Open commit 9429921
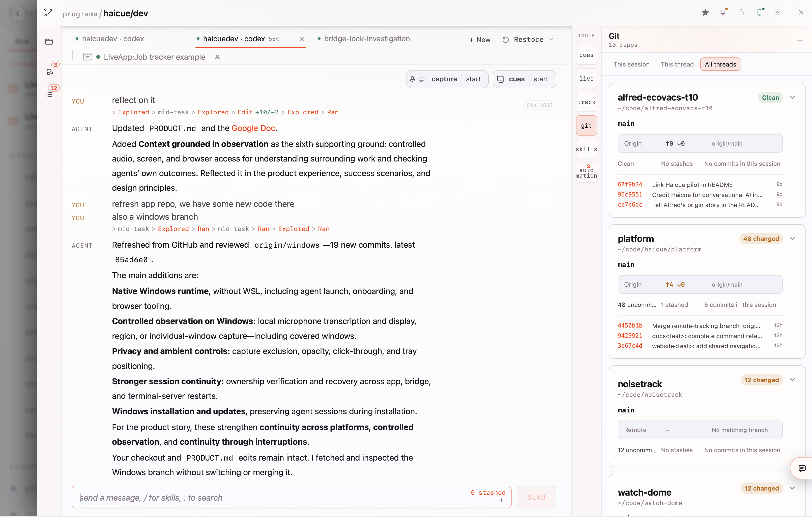812x517 pixels. pos(630,336)
